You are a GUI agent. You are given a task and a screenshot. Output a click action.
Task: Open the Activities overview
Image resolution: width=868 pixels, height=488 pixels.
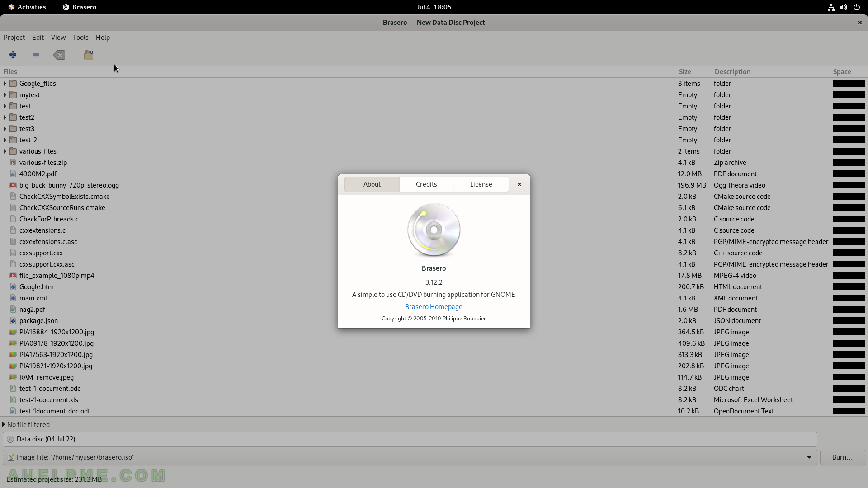(x=27, y=7)
